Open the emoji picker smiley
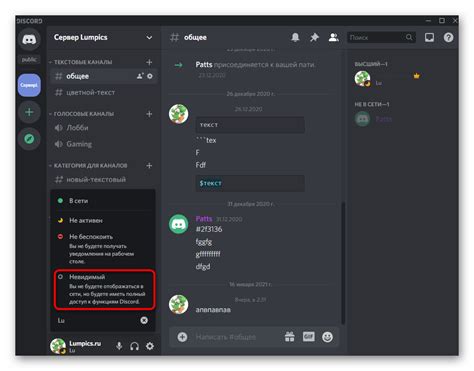474x371 pixels. (x=327, y=337)
